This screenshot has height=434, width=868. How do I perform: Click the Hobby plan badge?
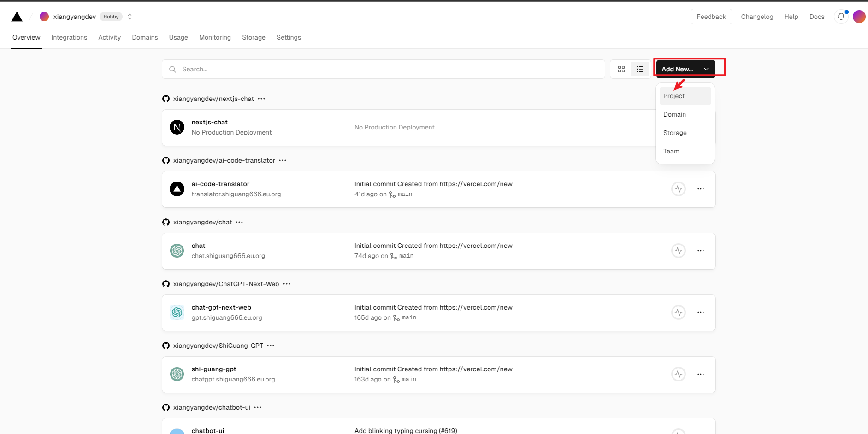[111, 17]
